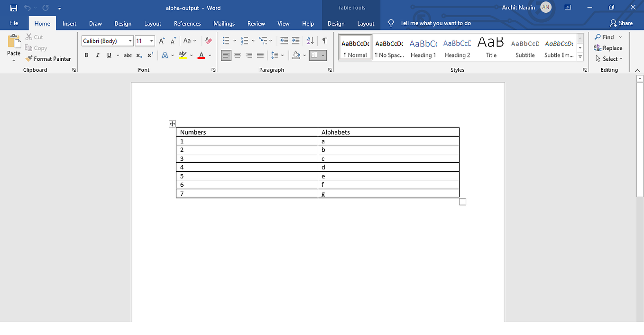The width and height of the screenshot is (644, 335).
Task: Click the subscript icon
Action: (139, 55)
